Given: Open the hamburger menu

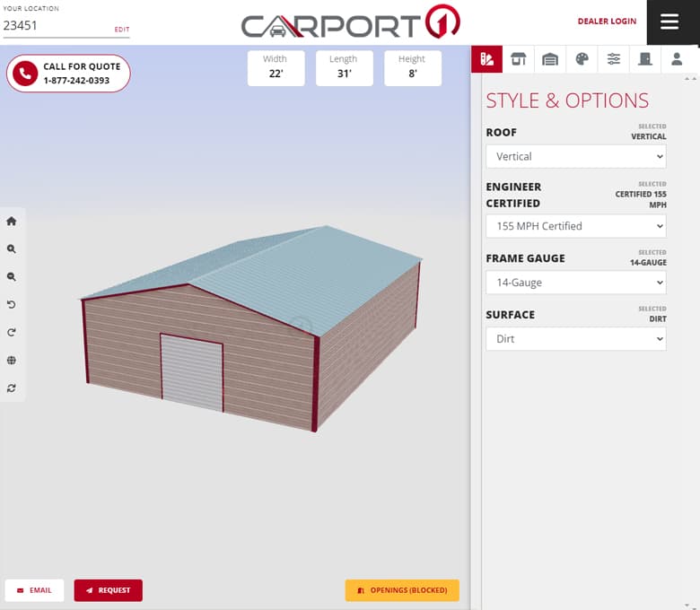Looking at the screenshot, I should tap(669, 22).
